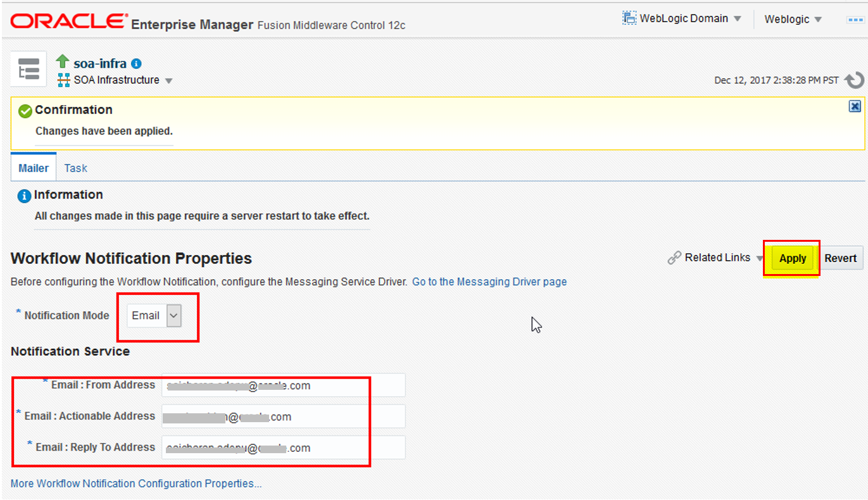Close the Confirmation message box
The width and height of the screenshot is (868, 500).
pos(855,106)
